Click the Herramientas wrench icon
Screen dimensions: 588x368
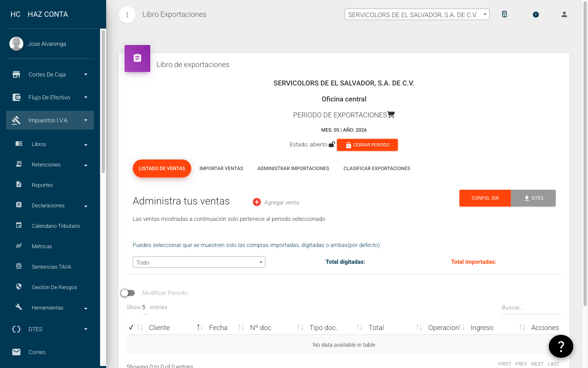[x=19, y=307]
